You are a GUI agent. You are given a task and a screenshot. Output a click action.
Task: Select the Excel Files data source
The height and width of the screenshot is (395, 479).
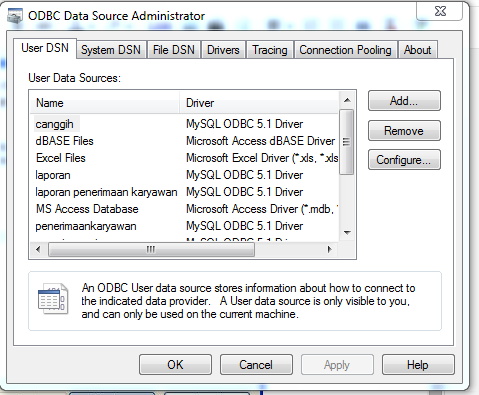tap(61, 158)
